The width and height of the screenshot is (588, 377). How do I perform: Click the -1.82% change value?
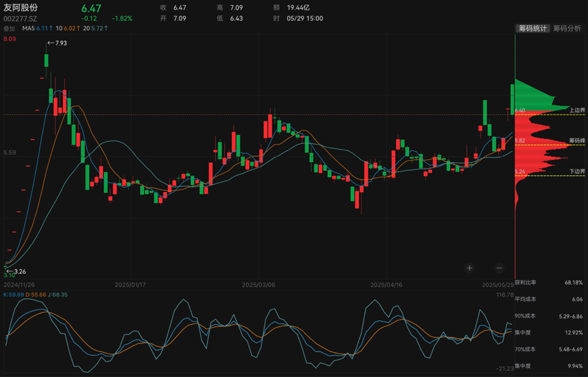122,18
